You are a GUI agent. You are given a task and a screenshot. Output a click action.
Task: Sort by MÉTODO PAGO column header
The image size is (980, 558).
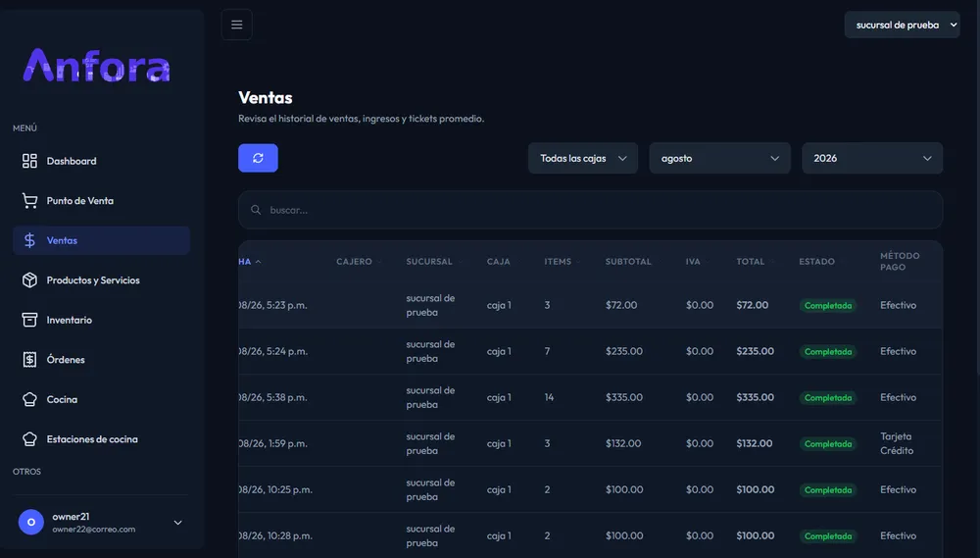(900, 262)
